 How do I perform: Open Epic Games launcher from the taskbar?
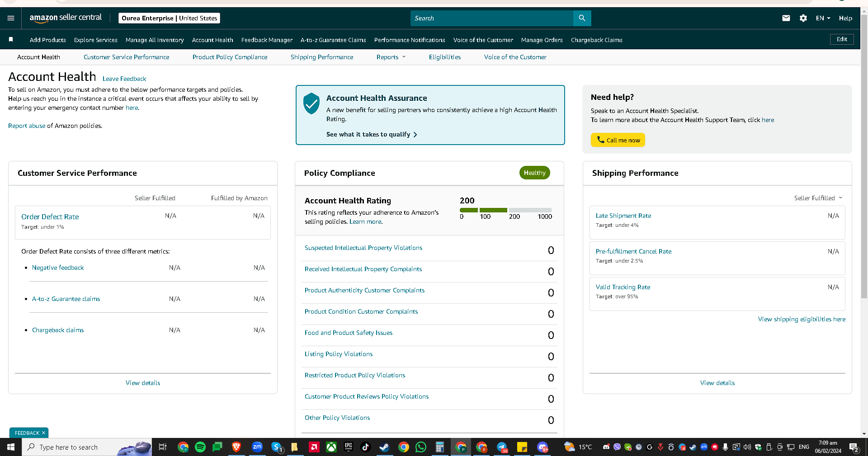[349, 447]
